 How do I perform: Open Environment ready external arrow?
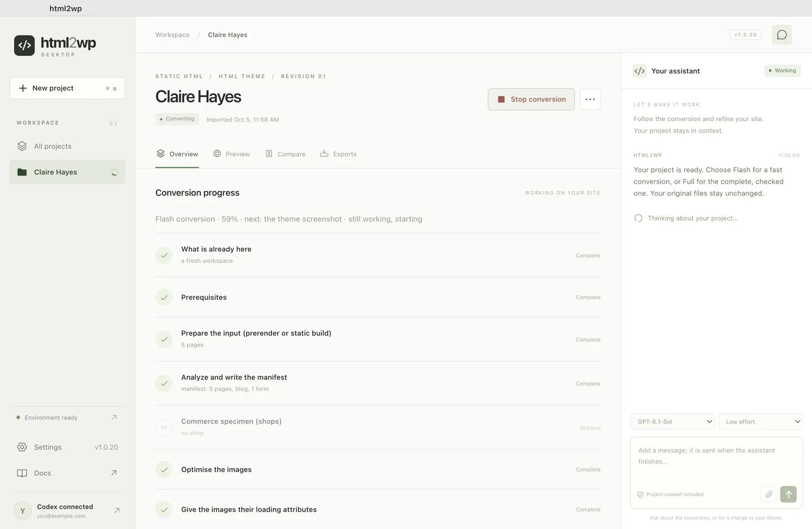[x=114, y=417]
